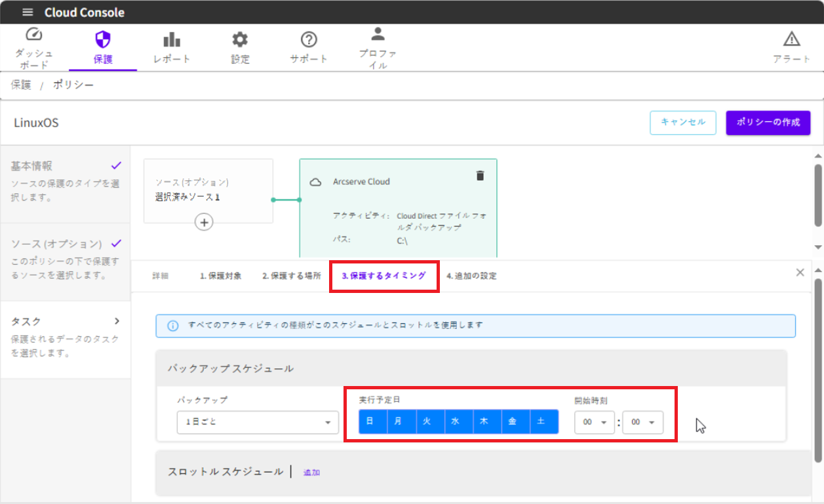Open 設定 gear icon
Screen dimensions: 824x504
click(x=240, y=39)
